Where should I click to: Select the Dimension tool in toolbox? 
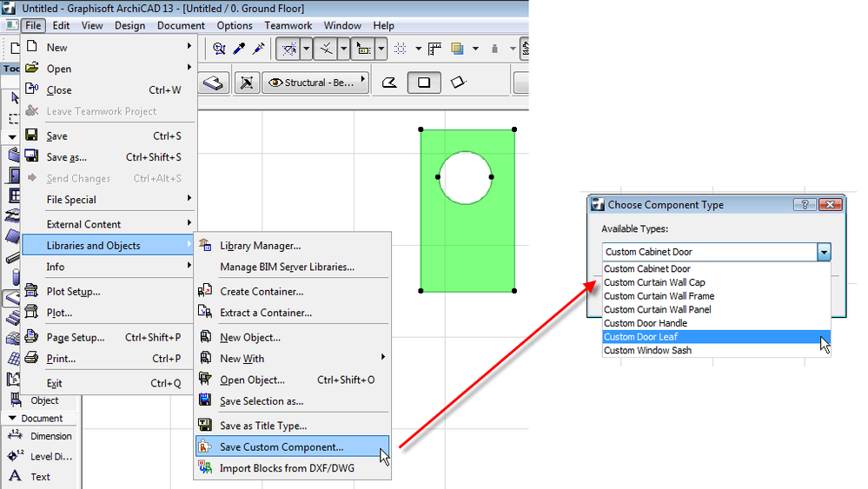pos(41,436)
